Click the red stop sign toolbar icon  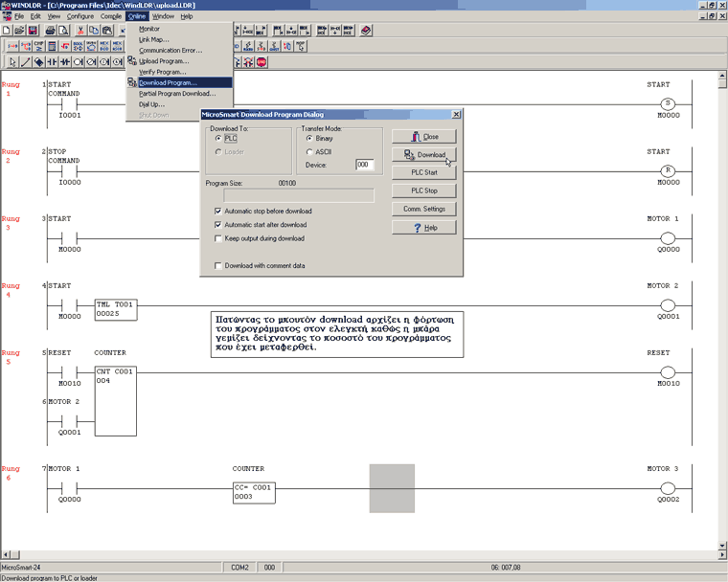261,62
